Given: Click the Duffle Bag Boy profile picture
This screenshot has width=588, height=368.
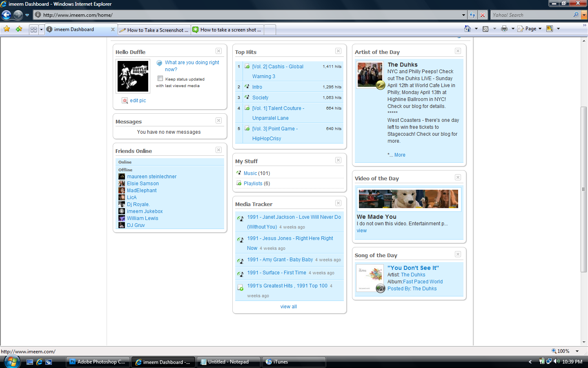Looking at the screenshot, I should click(x=133, y=76).
